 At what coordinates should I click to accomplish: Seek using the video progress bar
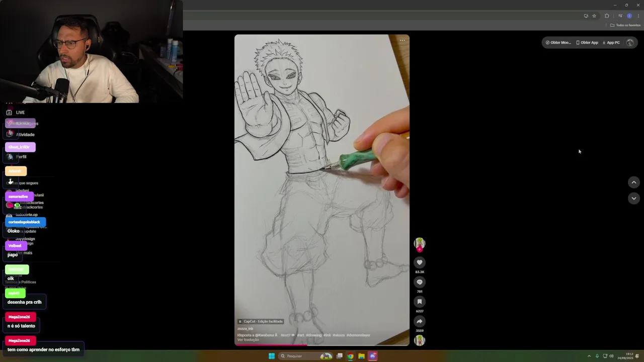322,345
